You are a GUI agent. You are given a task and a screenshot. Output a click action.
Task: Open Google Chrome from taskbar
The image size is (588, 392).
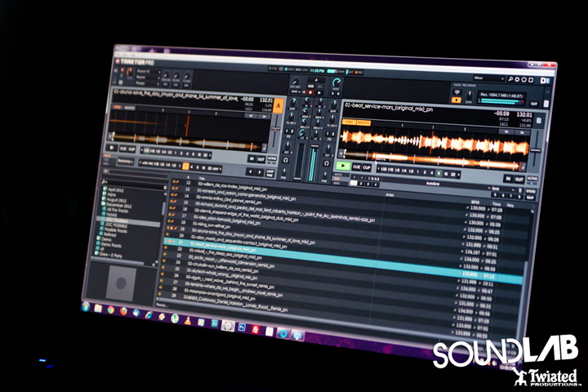coord(110,310)
